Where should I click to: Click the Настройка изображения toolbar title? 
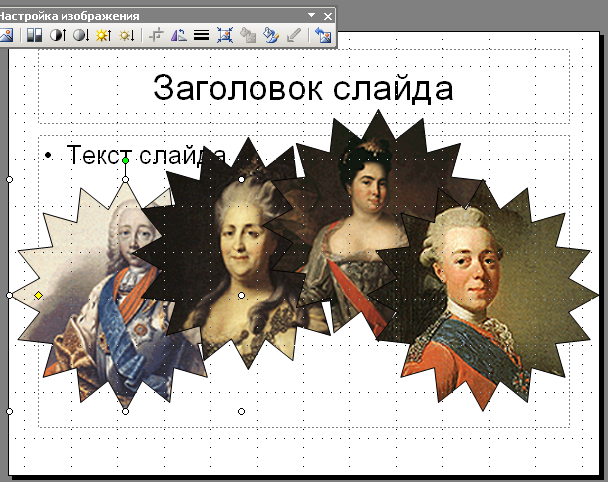(68, 16)
